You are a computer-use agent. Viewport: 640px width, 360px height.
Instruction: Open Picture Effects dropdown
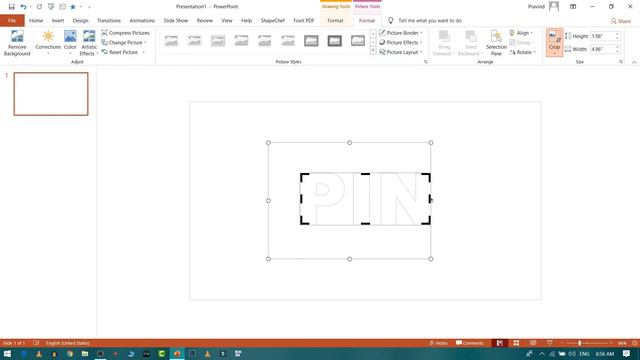coord(401,42)
